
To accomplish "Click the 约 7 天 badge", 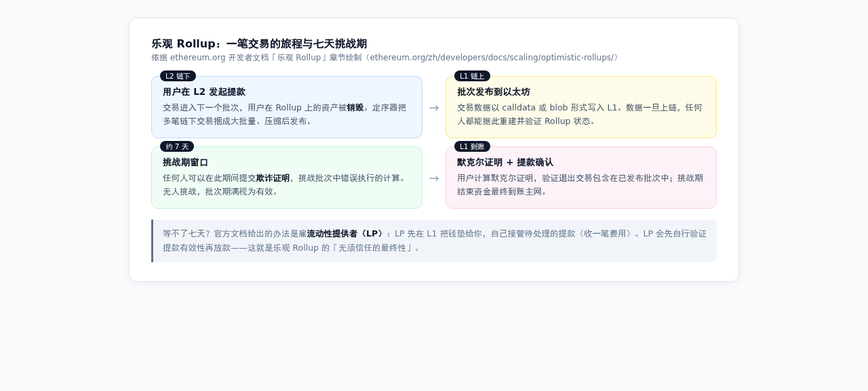I will [x=177, y=146].
